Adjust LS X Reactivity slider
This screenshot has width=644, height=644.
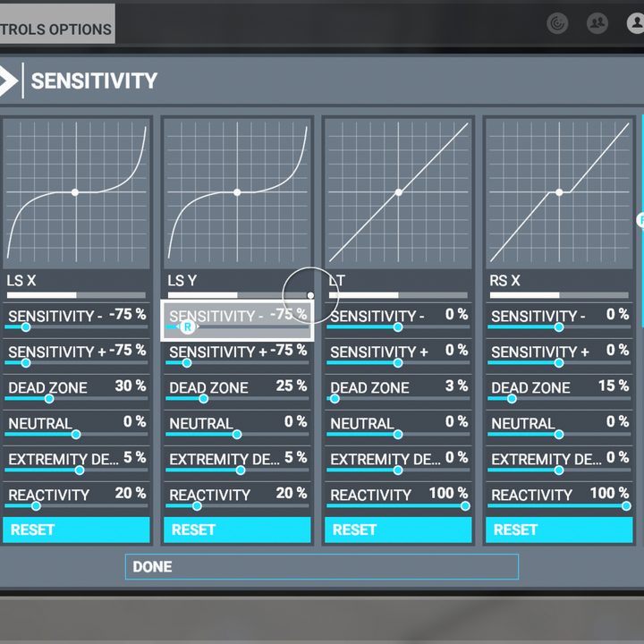pos(76,505)
